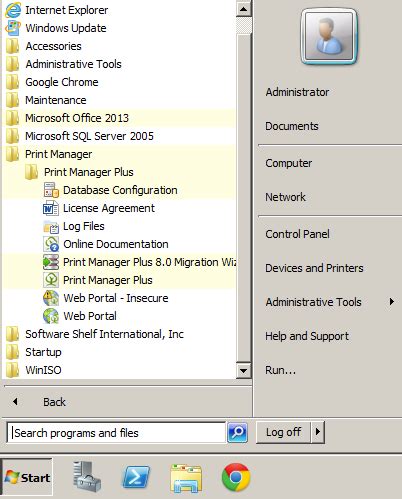Click the Administrator user picture

point(329,36)
